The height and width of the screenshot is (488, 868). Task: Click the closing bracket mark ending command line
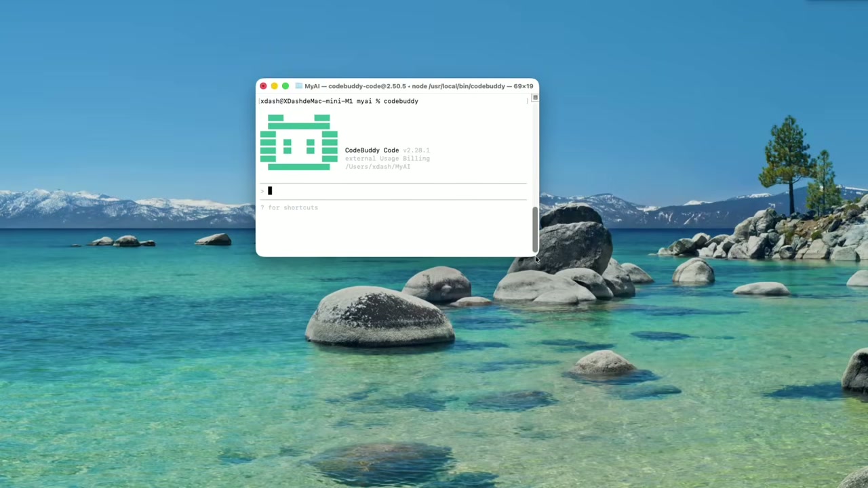click(527, 101)
